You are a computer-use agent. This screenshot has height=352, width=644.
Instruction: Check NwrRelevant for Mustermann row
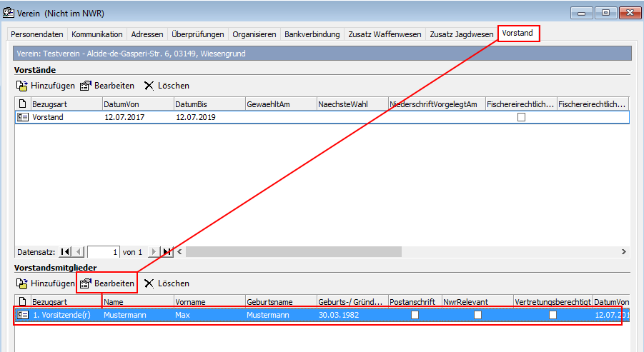click(x=477, y=315)
